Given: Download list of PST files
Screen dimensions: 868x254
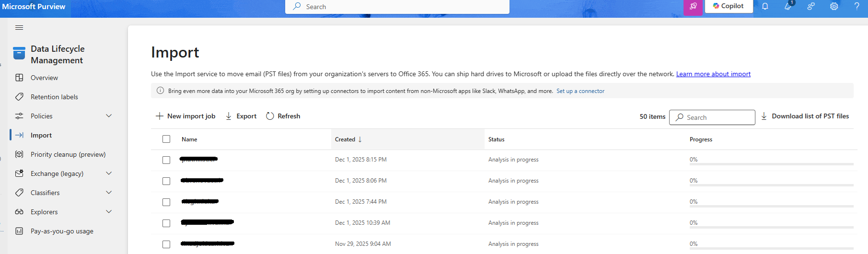Looking at the screenshot, I should 805,116.
